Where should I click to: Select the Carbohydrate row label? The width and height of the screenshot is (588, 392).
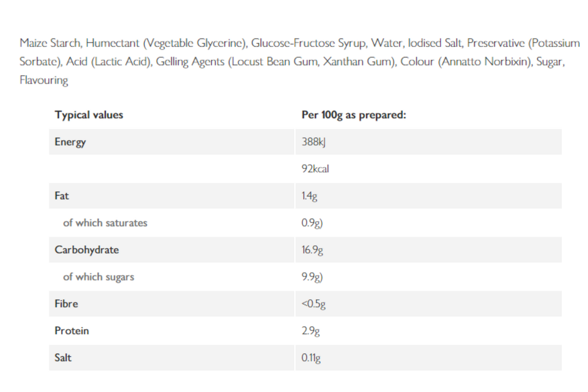[x=87, y=250]
